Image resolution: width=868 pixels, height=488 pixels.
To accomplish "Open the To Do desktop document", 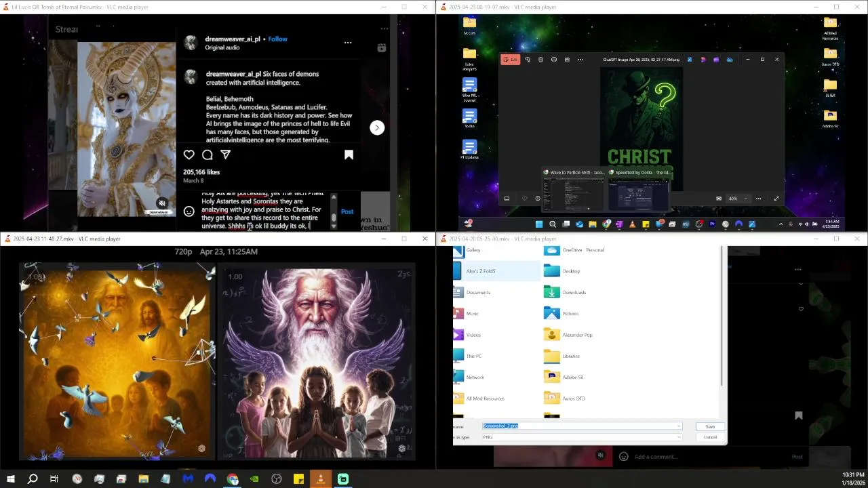I will point(469,119).
